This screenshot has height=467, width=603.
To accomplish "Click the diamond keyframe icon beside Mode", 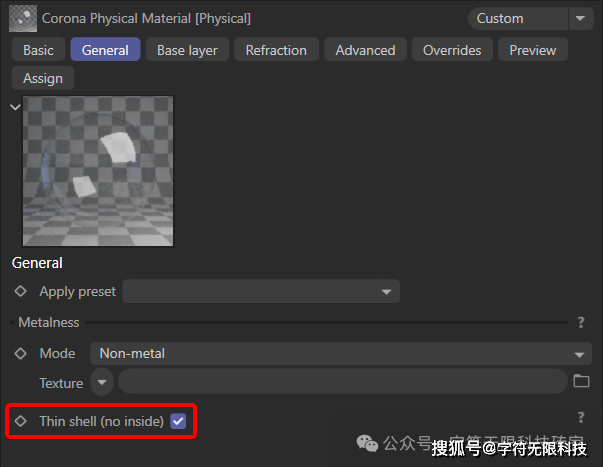I will click(21, 353).
